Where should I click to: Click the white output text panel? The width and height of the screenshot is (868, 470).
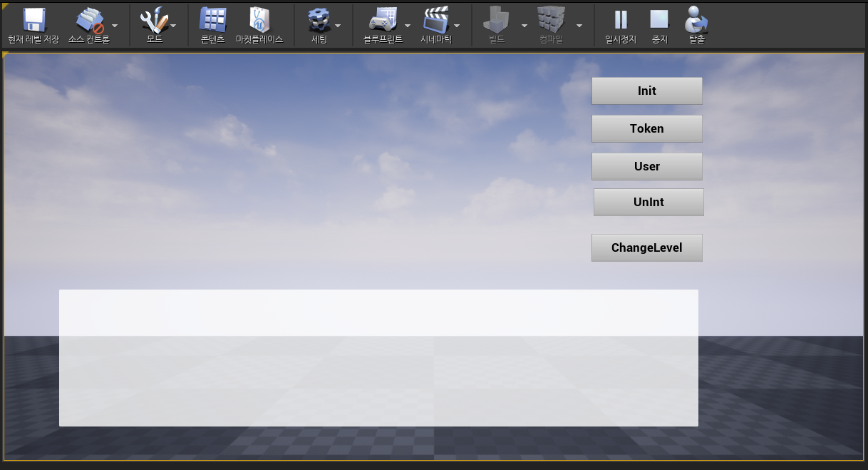(378, 358)
